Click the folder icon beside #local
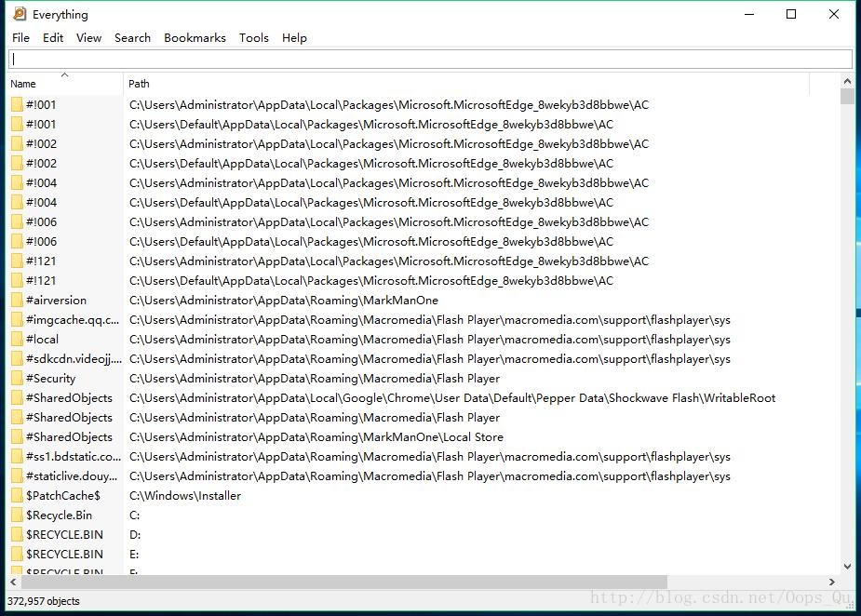Image resolution: width=861 pixels, height=616 pixels. pyautogui.click(x=17, y=340)
